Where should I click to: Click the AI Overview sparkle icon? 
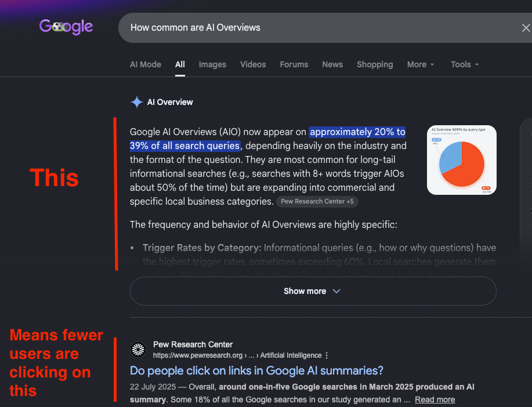click(136, 102)
